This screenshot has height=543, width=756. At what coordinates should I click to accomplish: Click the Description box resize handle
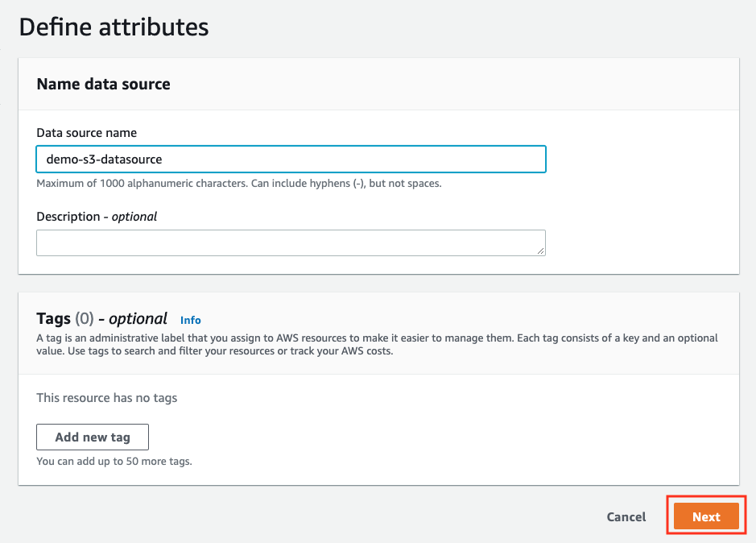540,251
